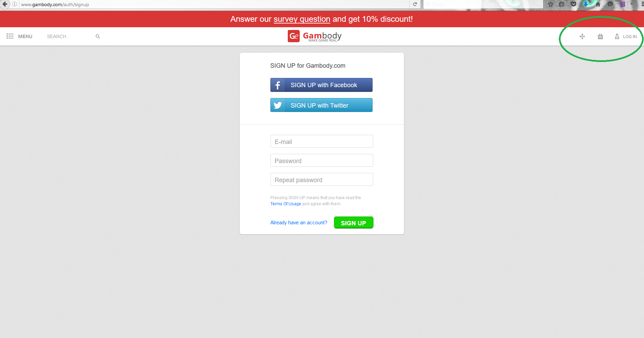This screenshot has height=338, width=644.
Task: Go back with the browser back arrow
Action: [x=5, y=4]
